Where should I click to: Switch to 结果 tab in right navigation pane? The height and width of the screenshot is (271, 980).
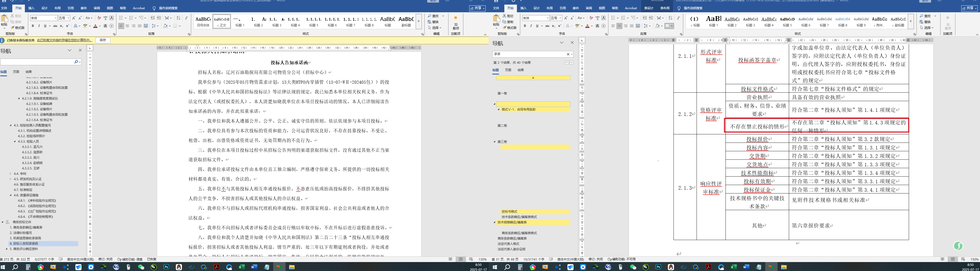click(x=520, y=70)
